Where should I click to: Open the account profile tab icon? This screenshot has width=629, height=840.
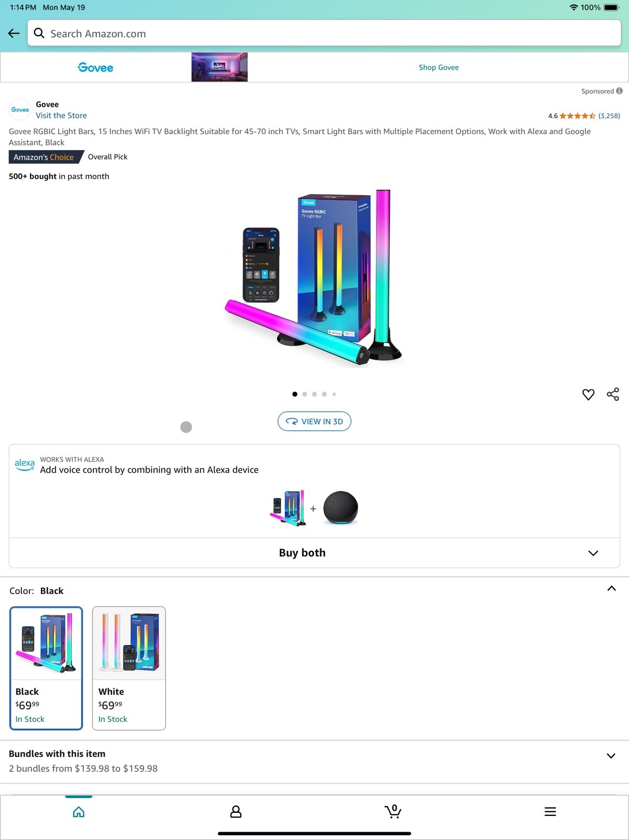(x=236, y=812)
